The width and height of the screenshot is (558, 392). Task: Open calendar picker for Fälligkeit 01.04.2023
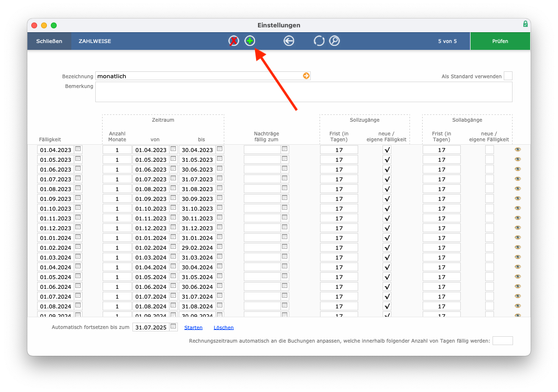coord(78,149)
